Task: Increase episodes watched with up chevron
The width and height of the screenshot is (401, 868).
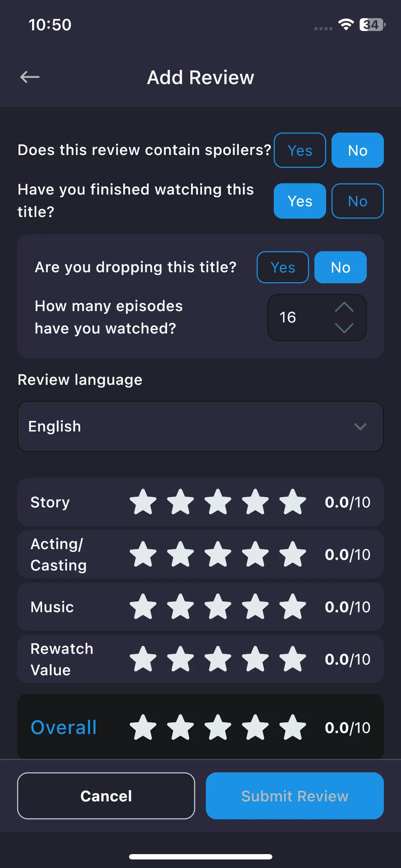Action: [x=344, y=307]
